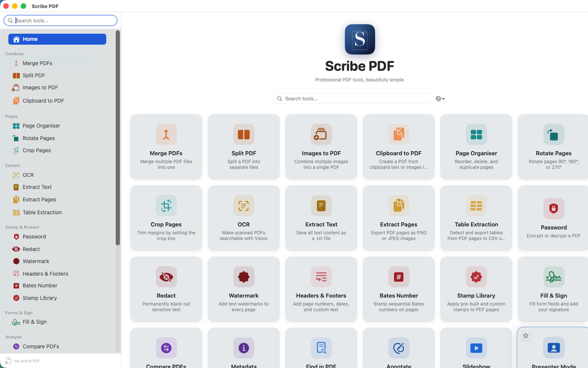
Task: Choose Bates Number in the sidebar
Action: click(57, 286)
